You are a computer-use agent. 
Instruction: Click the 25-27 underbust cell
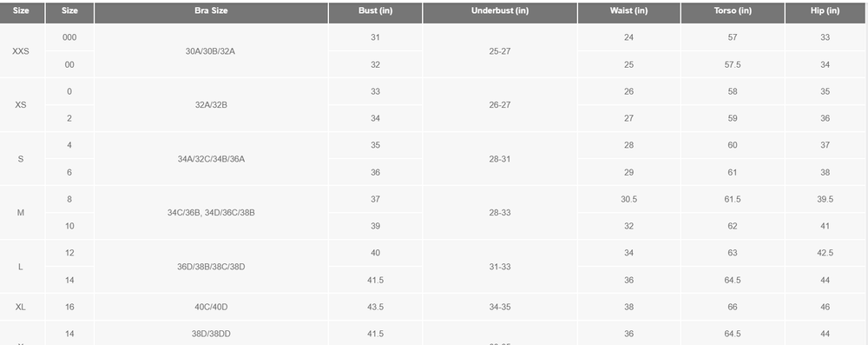(500, 51)
